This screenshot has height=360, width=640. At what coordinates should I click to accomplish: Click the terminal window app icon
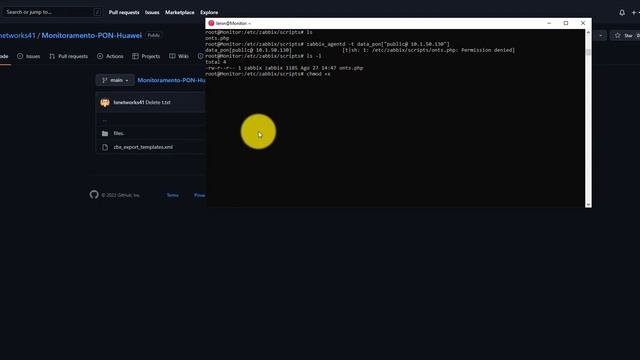(x=211, y=23)
